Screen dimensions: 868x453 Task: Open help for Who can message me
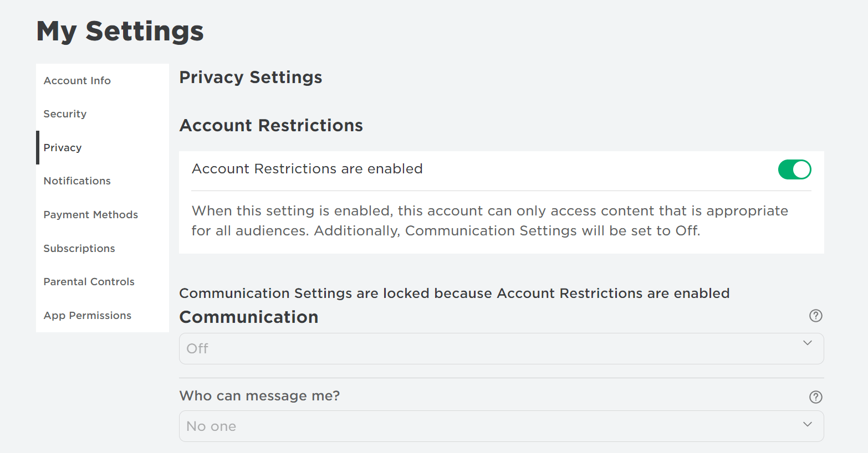click(x=815, y=397)
